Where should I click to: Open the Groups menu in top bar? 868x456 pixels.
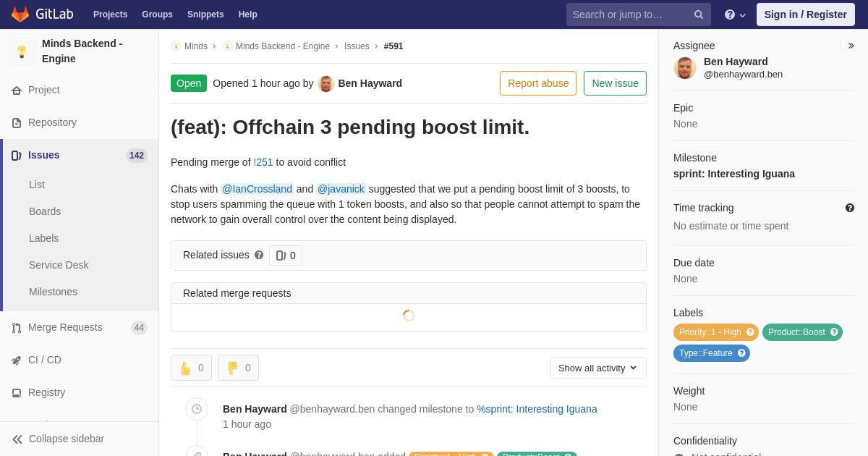tap(157, 14)
